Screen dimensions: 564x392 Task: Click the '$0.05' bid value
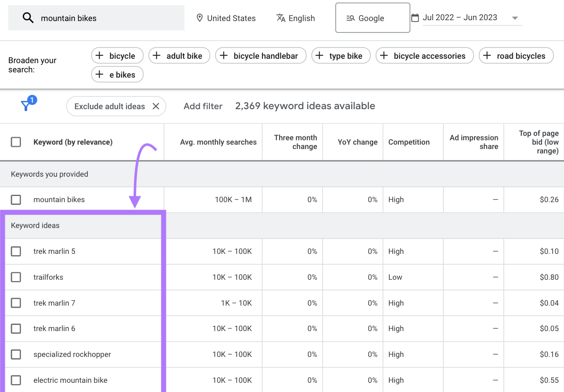[x=549, y=328]
